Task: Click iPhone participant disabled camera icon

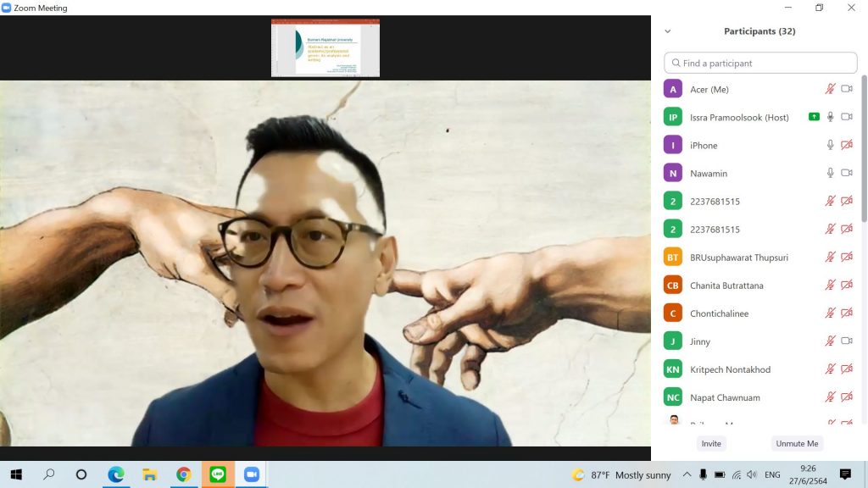Action: coord(847,145)
